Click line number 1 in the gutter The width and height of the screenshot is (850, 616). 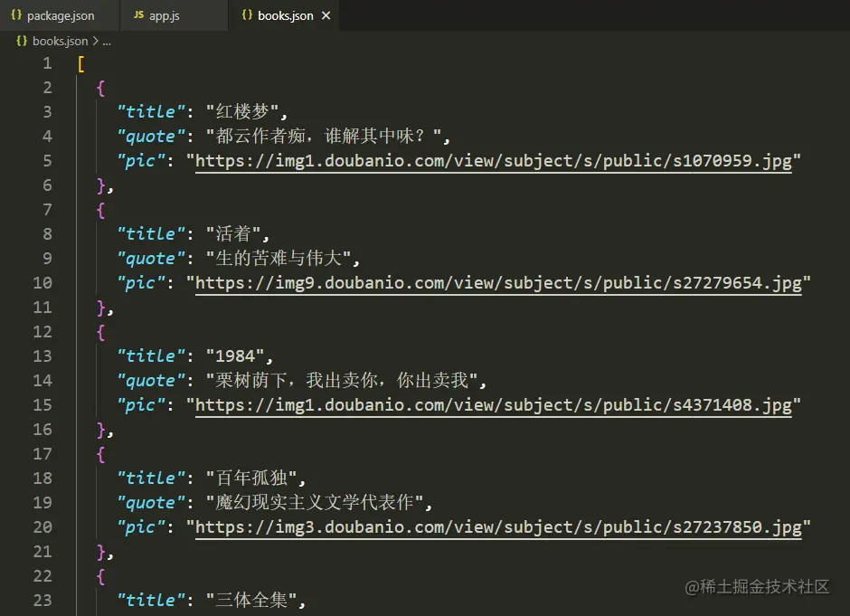pos(47,63)
